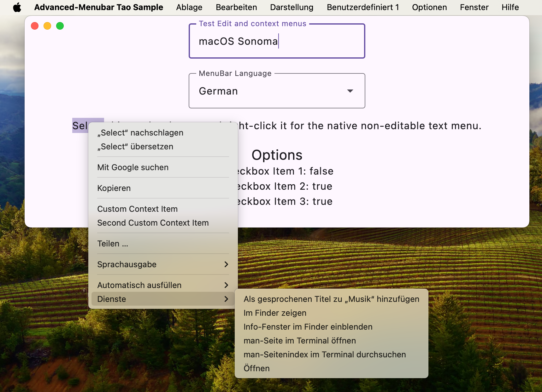
Task: Open the Benutzerdefiniert 1 menu
Action: (x=363, y=7)
